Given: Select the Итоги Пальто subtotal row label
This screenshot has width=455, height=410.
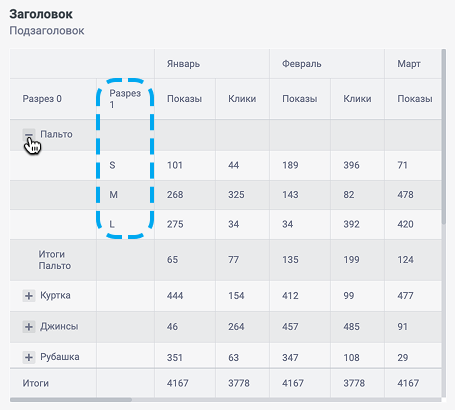Looking at the screenshot, I should pyautogui.click(x=55, y=260).
